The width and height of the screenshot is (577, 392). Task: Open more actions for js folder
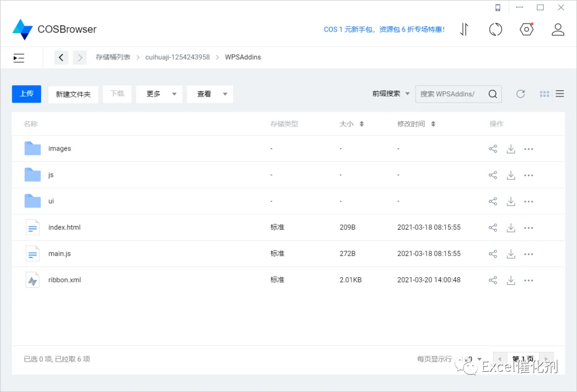(x=529, y=175)
